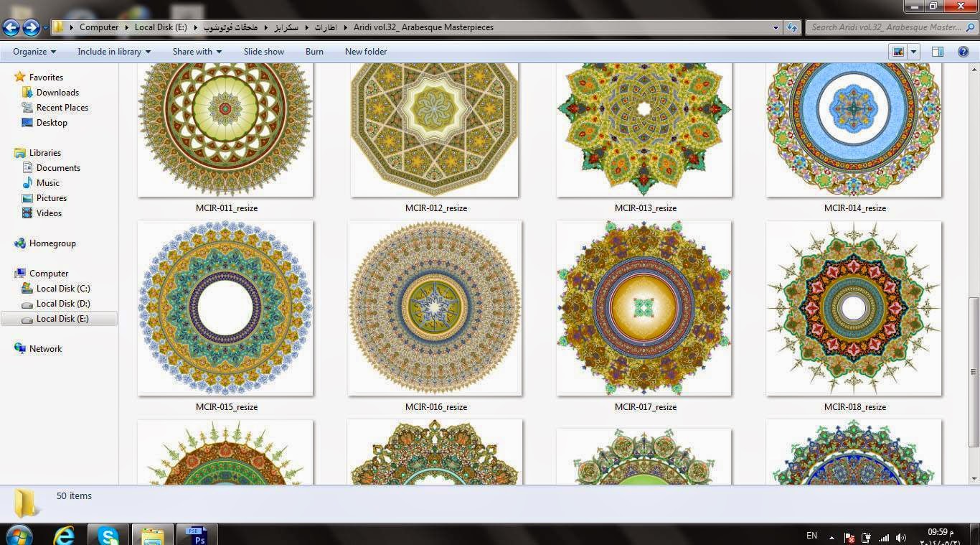Image resolution: width=980 pixels, height=545 pixels.
Task: Click the EN language indicator
Action: click(x=811, y=535)
